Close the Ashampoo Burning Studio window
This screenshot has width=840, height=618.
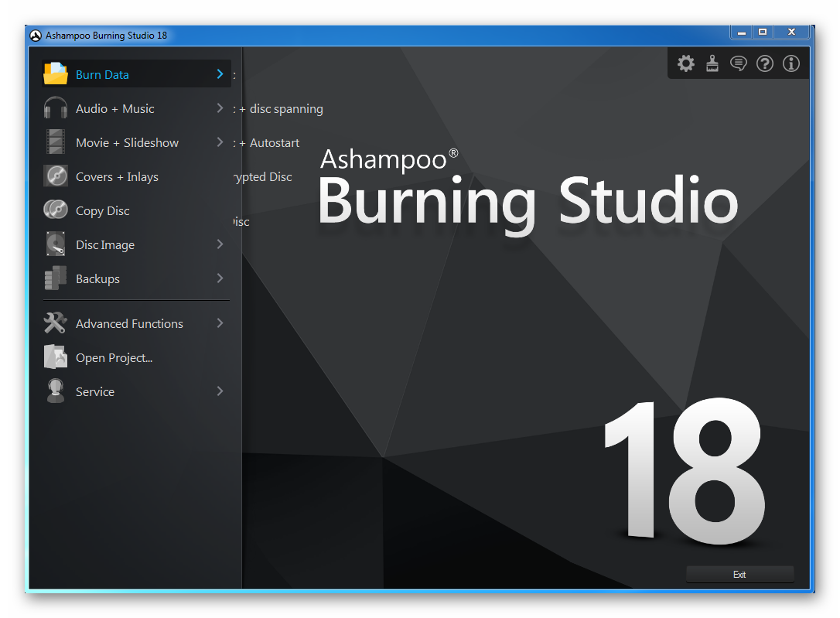(791, 32)
